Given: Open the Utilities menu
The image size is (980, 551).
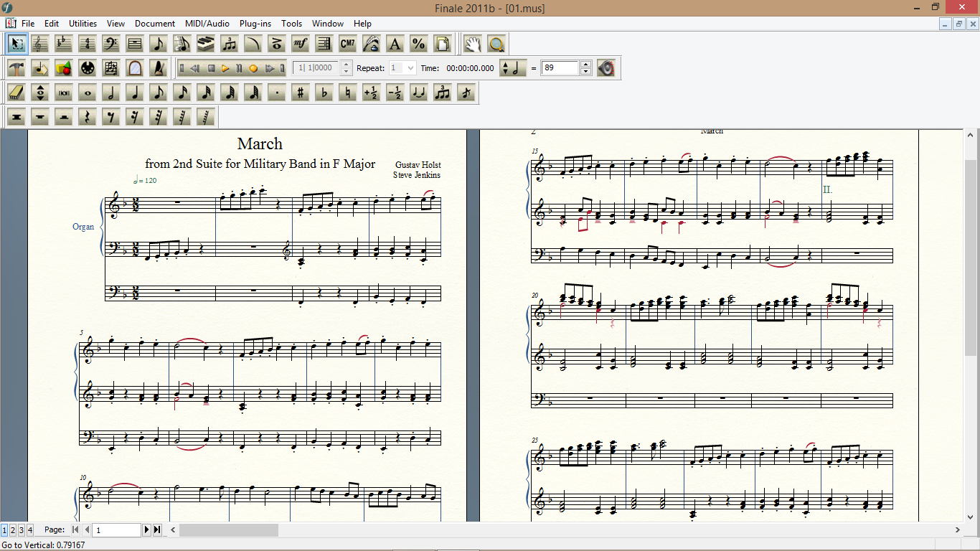Looking at the screenshot, I should click(x=83, y=24).
